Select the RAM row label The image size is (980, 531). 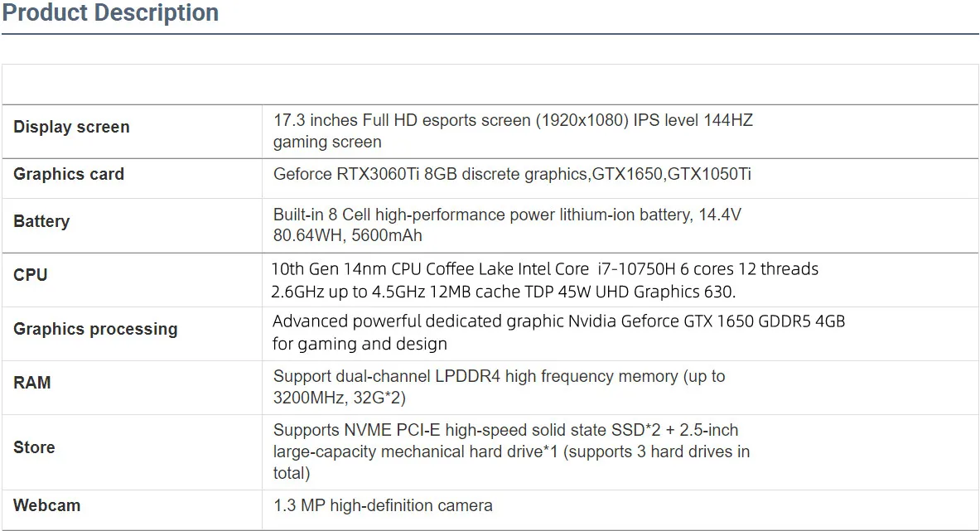pyautogui.click(x=32, y=383)
